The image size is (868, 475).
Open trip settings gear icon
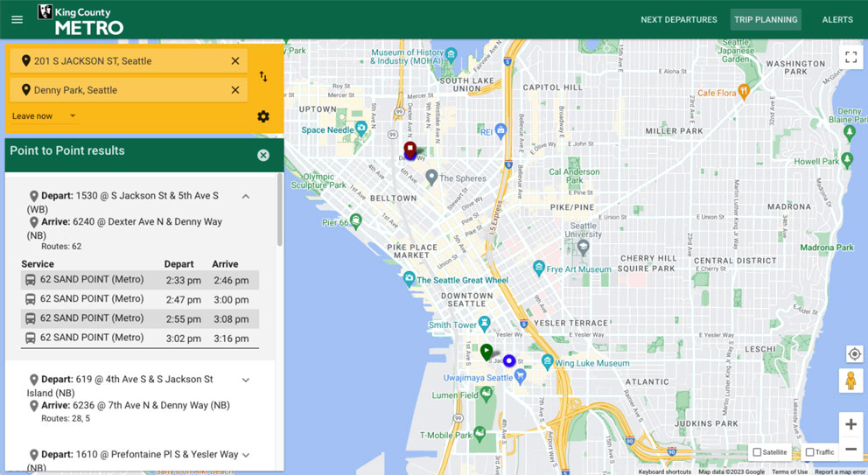coord(263,116)
